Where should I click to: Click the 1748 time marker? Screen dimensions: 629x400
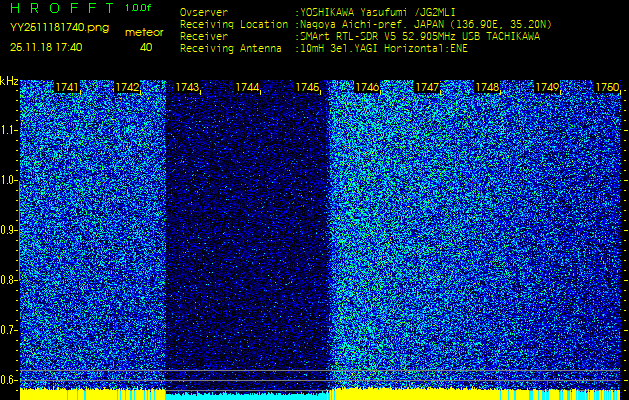click(487, 87)
